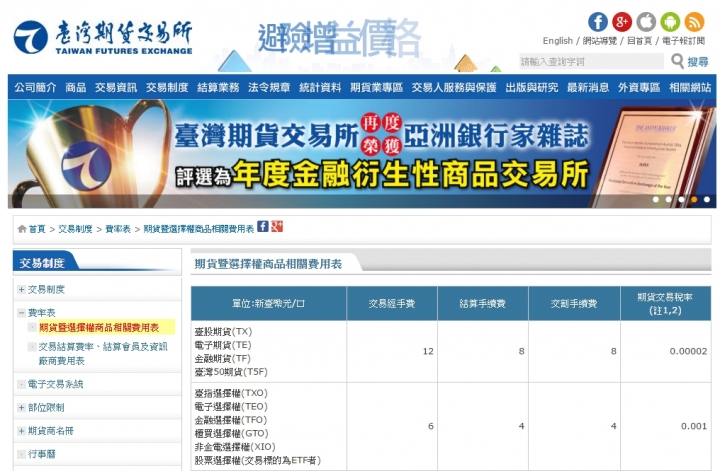720x471 pixels.
Task: Open 相關網站 menu
Action: 690,87
